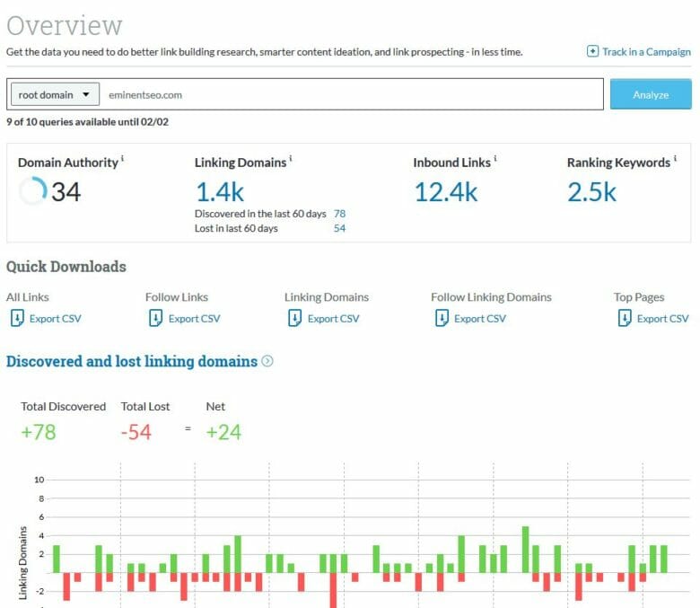This screenshot has height=608, width=700.
Task: Click the Linking Domains download icon
Action: point(294,318)
